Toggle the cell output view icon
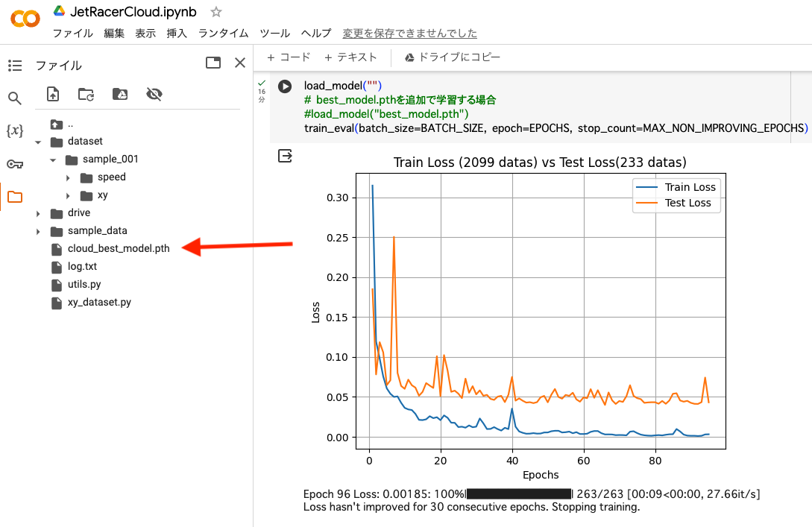 (286, 155)
